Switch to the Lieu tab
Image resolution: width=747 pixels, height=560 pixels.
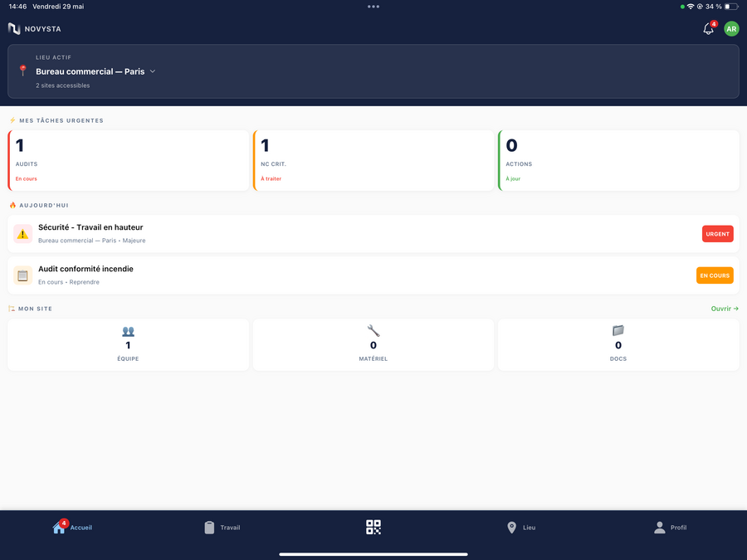tap(521, 527)
